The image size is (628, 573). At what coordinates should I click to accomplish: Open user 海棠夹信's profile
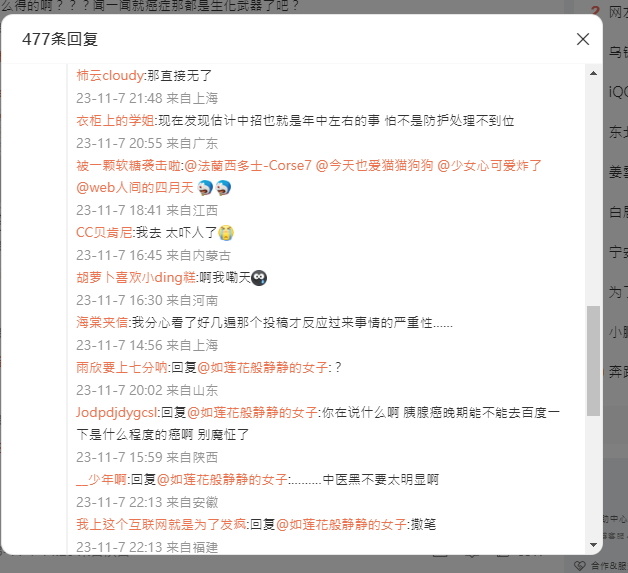[x=102, y=322]
